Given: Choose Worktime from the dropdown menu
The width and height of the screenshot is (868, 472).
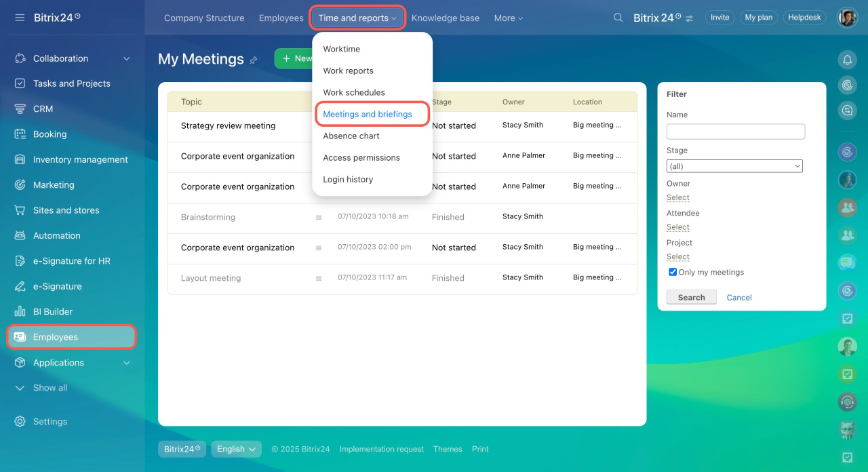Looking at the screenshot, I should (342, 49).
